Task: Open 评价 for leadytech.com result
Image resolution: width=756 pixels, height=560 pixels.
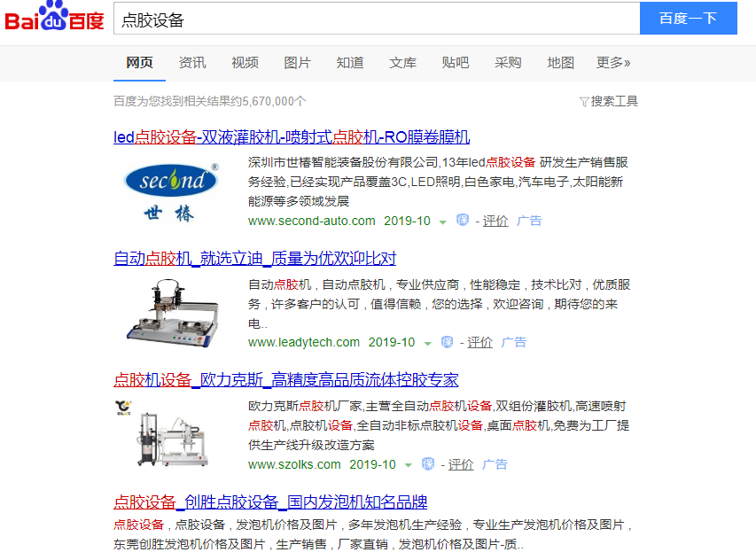Action: tap(479, 342)
